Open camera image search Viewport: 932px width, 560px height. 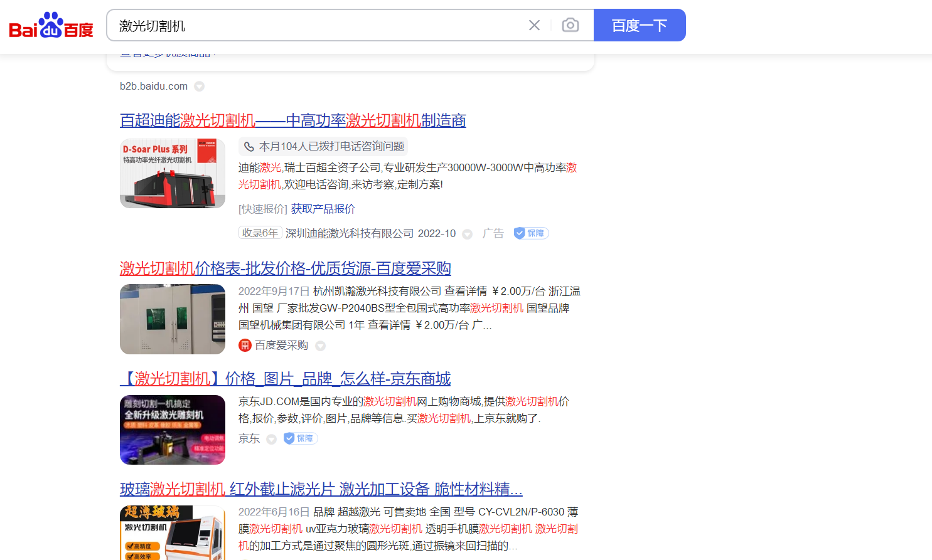[x=570, y=25]
